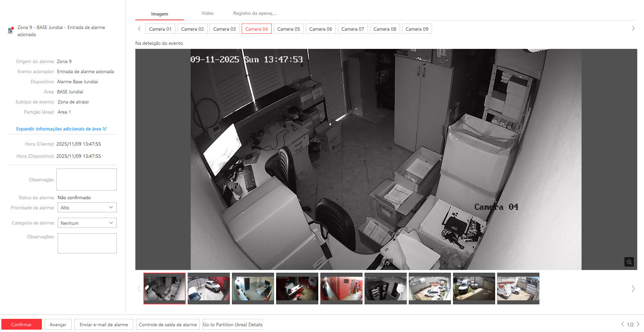Click in the Observação text field
Screen dimensions: 644x332
86,179
